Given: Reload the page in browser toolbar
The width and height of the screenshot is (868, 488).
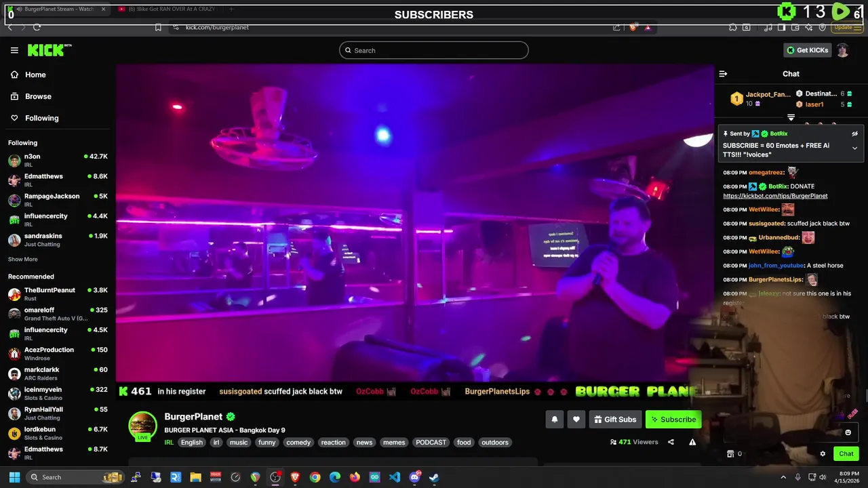Looking at the screenshot, I should click(x=37, y=27).
